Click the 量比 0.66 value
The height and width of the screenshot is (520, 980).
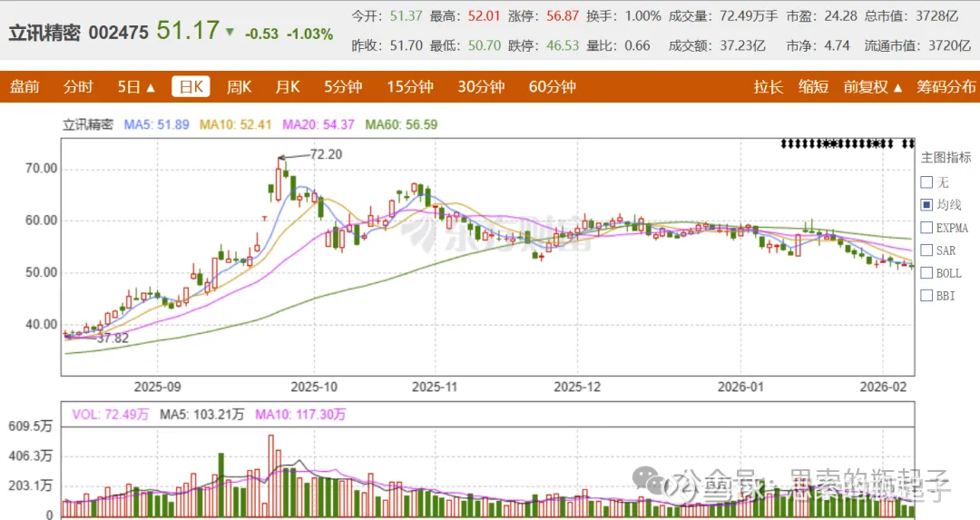pos(638,45)
